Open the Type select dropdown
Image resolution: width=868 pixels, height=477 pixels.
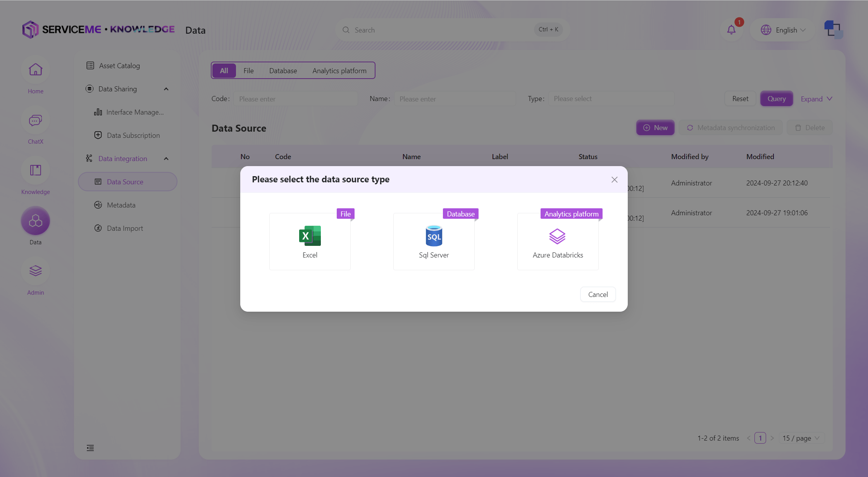pos(611,99)
